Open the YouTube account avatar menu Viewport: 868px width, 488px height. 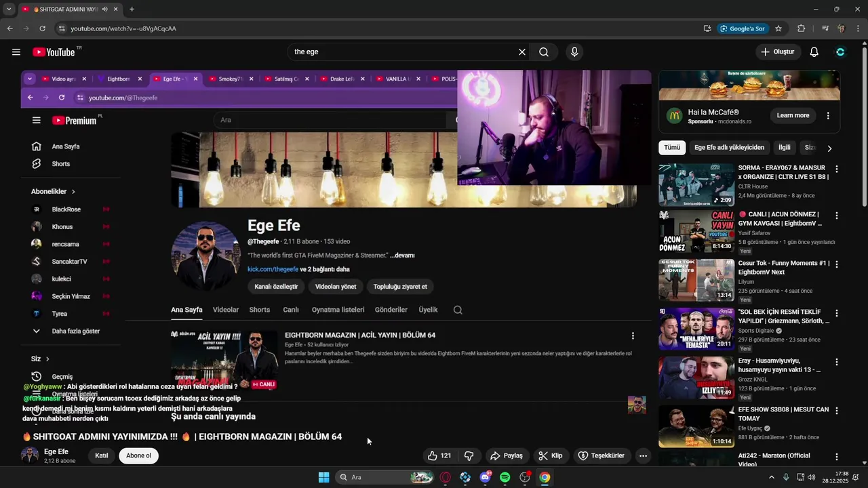tap(840, 52)
